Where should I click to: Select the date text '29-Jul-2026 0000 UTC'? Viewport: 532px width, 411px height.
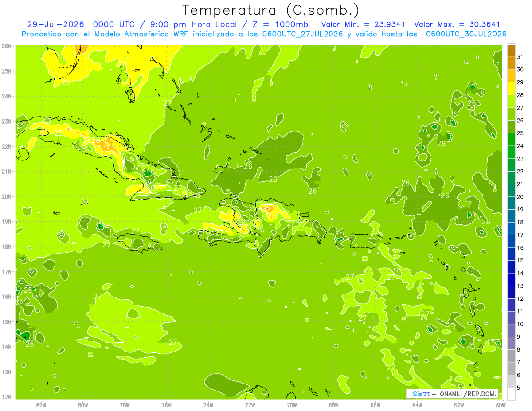pyautogui.click(x=79, y=24)
